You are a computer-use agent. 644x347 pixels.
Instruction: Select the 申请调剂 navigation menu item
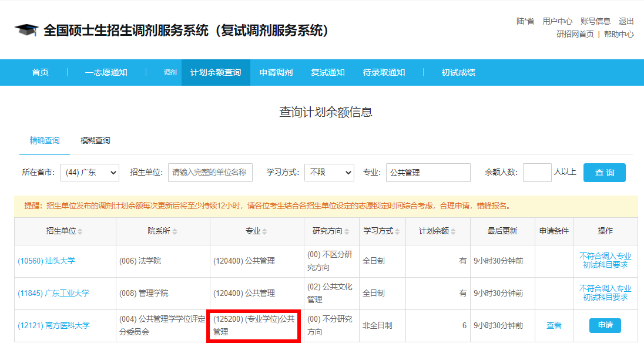click(x=275, y=72)
